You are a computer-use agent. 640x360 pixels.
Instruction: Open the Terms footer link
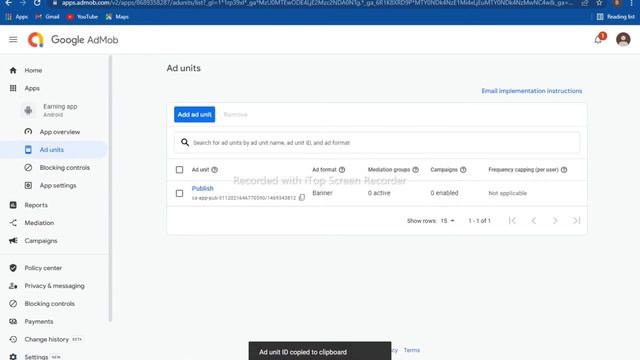pos(411,350)
